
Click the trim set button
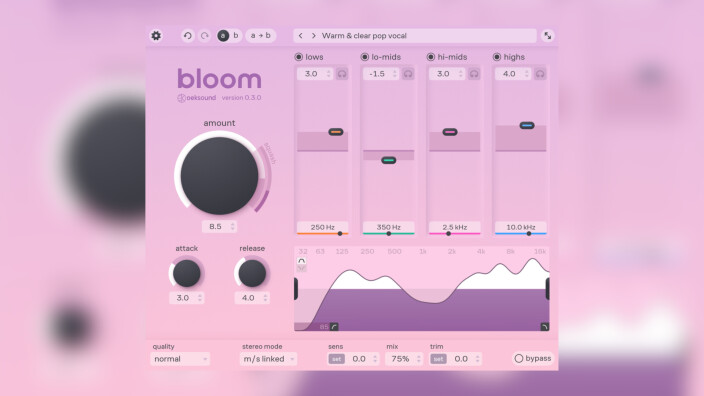[438, 359]
